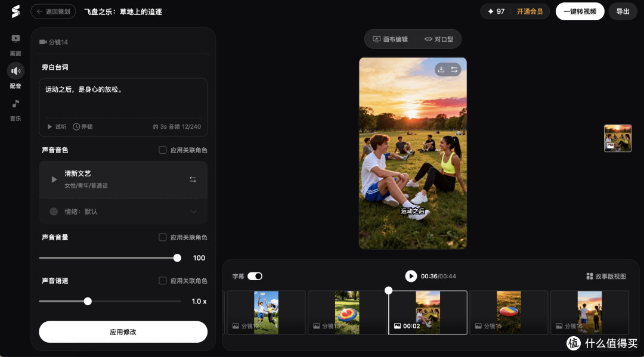644x357 pixels.
Task: Select the 分镜13 frisbee clip thumbnail
Action: tap(347, 312)
